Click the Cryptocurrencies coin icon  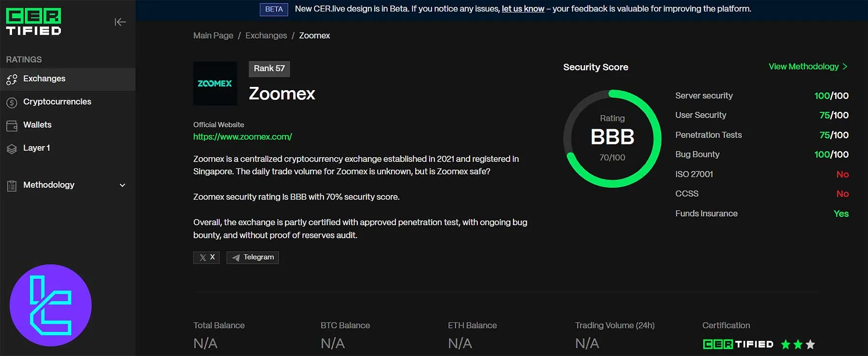pyautogui.click(x=12, y=102)
